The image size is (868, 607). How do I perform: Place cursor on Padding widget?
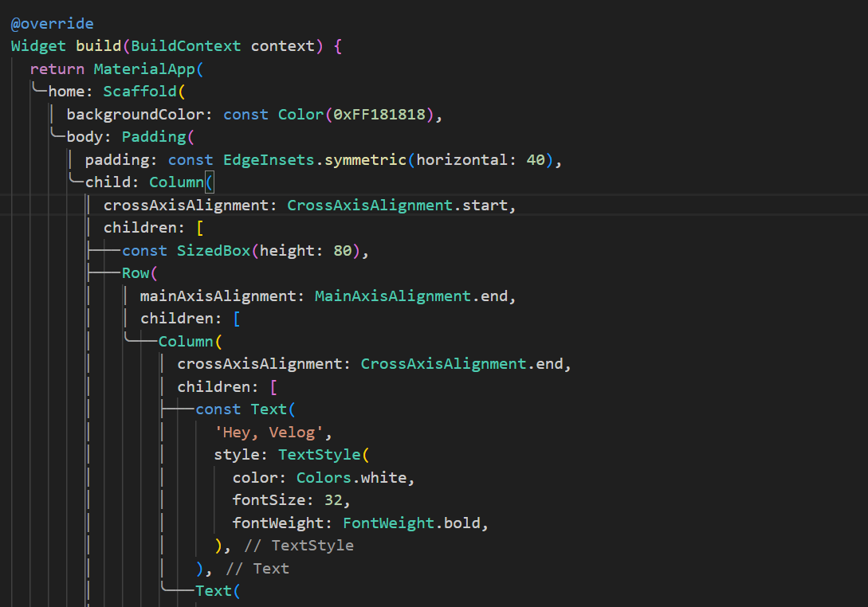pyautogui.click(x=154, y=137)
